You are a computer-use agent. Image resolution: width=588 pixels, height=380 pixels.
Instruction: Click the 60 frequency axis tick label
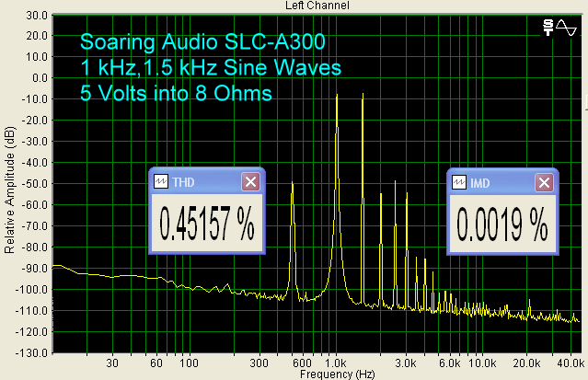(156, 363)
